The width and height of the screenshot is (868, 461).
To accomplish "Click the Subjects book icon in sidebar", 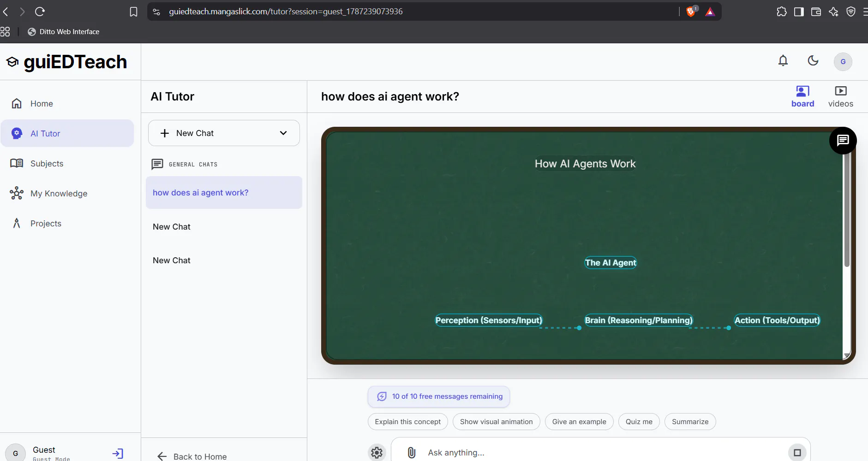I will (x=17, y=163).
